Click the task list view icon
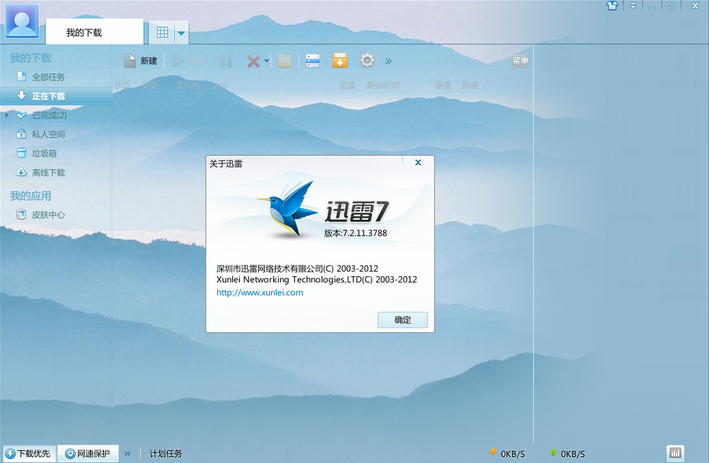Viewport: 709px width, 463px height. point(313,61)
